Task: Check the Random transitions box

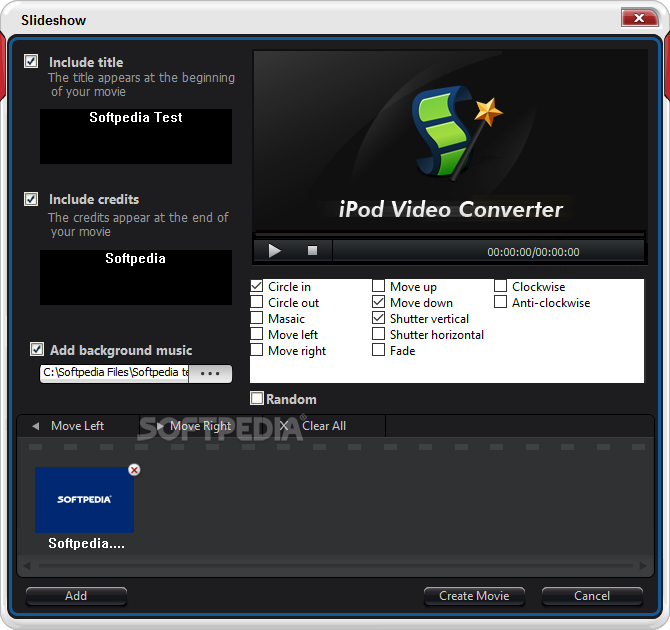Action: point(257,398)
